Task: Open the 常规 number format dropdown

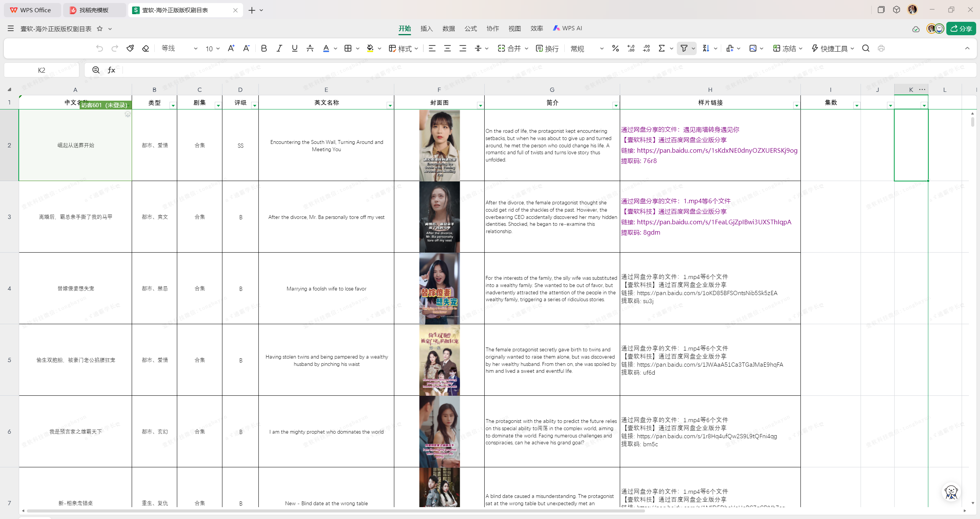Action: 601,49
